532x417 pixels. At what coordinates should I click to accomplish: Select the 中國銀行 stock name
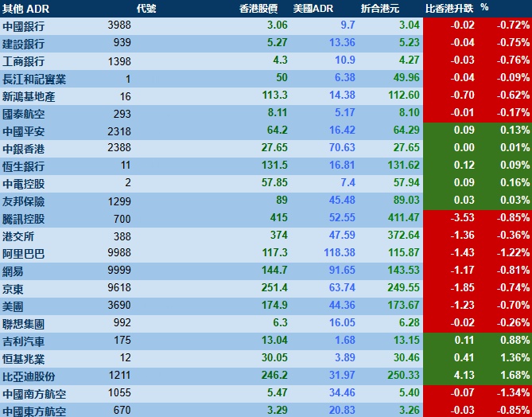(x=23, y=27)
